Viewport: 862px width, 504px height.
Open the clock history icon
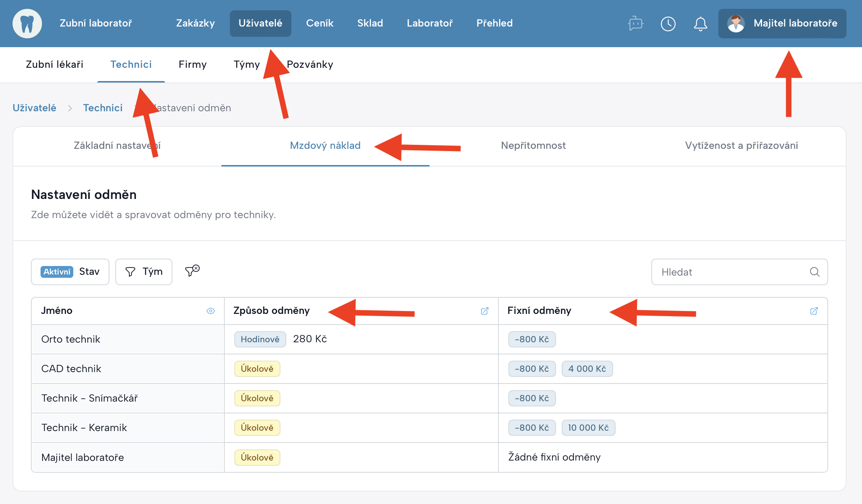[668, 24]
